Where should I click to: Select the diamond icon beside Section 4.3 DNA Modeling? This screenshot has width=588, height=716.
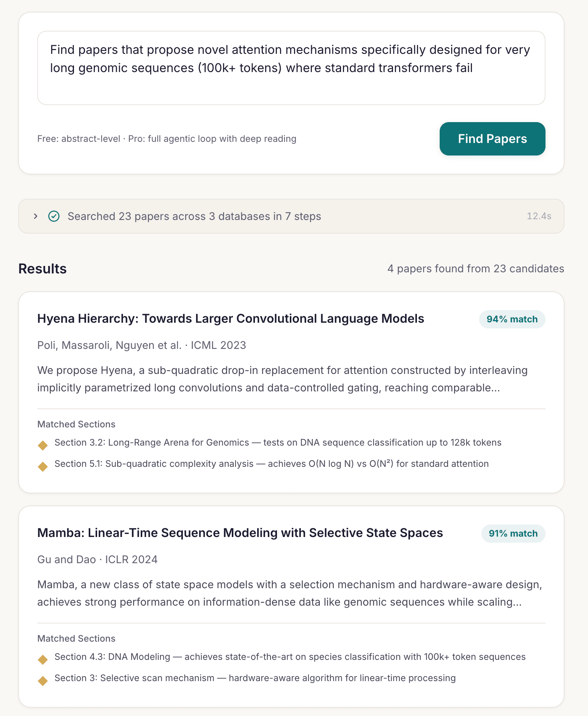(42, 660)
